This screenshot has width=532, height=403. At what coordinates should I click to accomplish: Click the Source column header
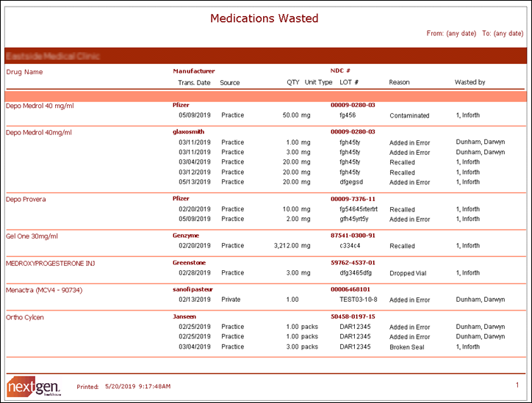tap(230, 83)
